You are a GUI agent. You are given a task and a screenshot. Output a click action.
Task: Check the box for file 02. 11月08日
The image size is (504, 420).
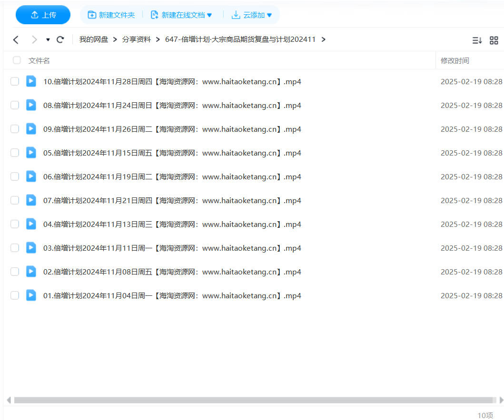(x=15, y=272)
